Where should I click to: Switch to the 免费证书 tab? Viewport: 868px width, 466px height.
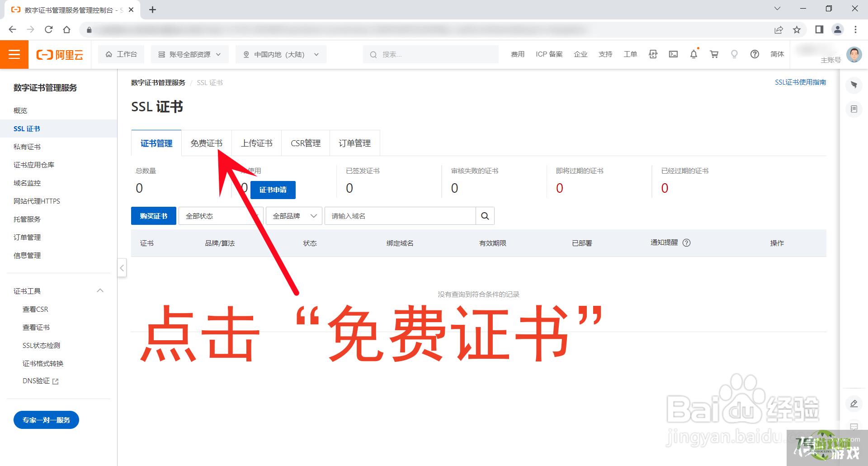207,143
